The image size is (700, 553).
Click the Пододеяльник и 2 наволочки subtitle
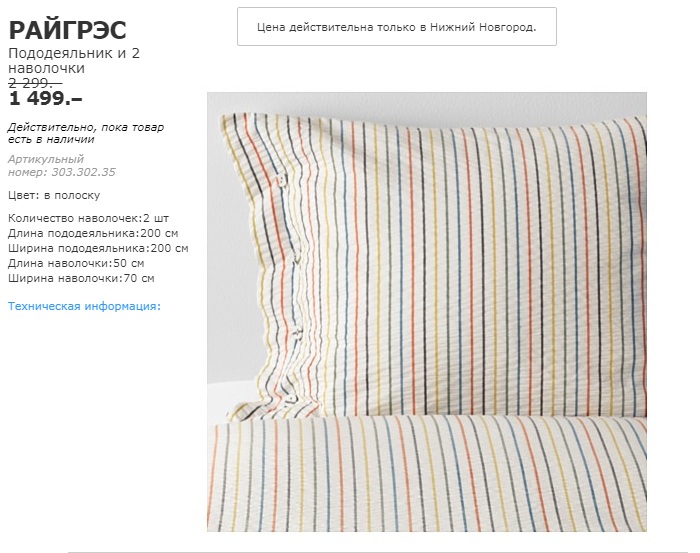[x=74, y=60]
